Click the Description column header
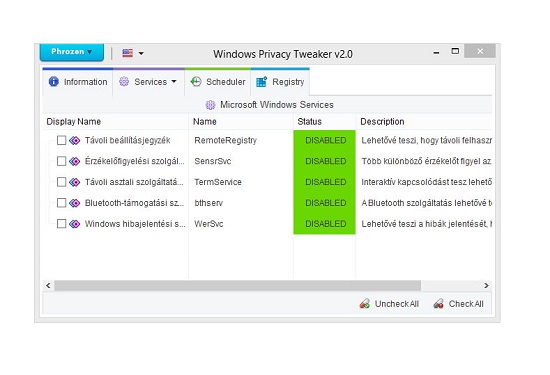 click(424, 122)
